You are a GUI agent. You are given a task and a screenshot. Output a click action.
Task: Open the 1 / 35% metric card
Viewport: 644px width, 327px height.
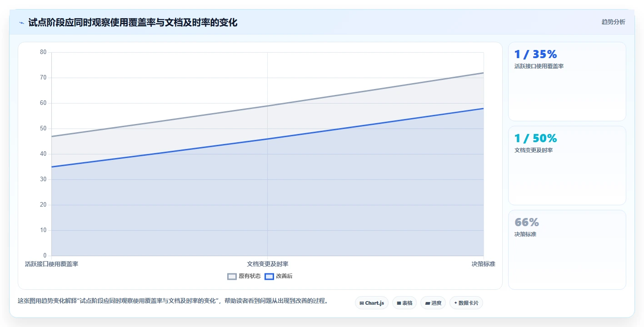[567, 82]
